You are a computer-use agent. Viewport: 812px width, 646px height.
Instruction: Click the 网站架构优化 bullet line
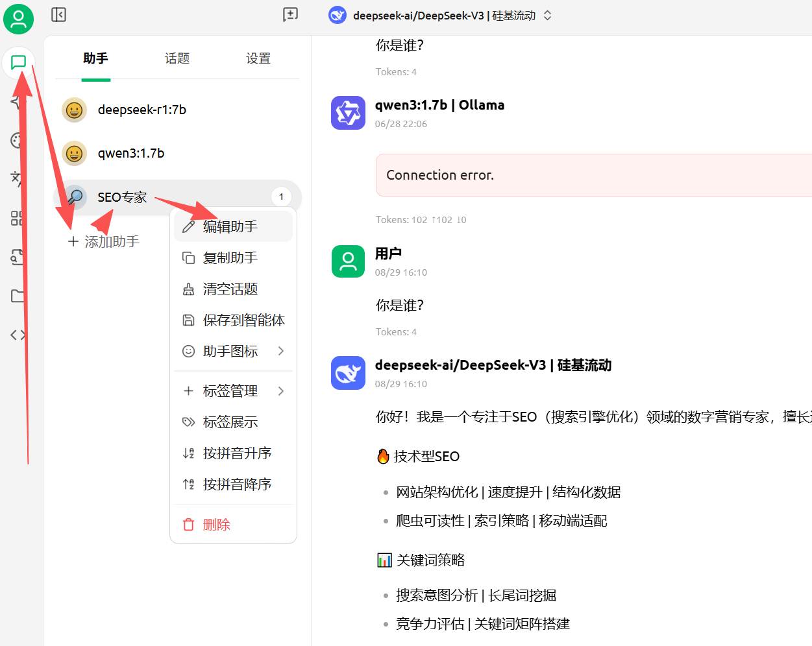point(508,492)
